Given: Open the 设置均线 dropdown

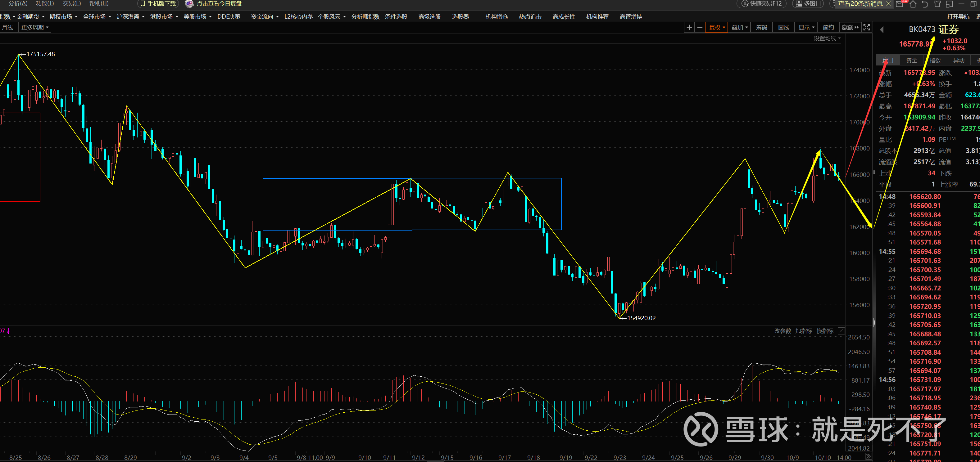Looking at the screenshot, I should point(827,38).
